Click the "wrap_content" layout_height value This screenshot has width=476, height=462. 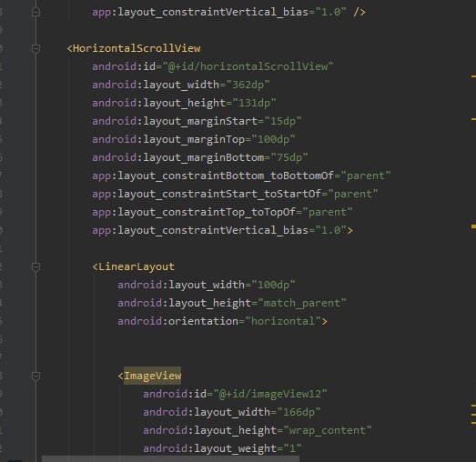coord(328,430)
